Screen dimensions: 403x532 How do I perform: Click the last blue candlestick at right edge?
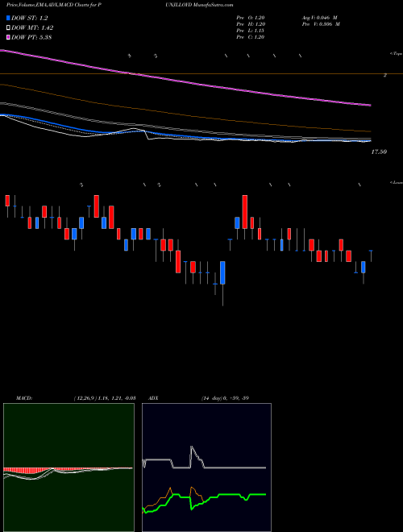point(364,267)
